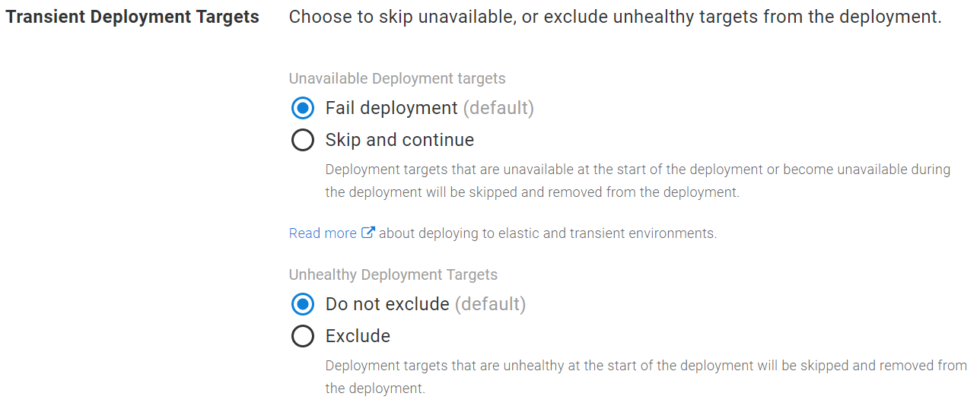Click the 'Exclude' option label text
This screenshot has height=406, width=980.
coord(358,336)
